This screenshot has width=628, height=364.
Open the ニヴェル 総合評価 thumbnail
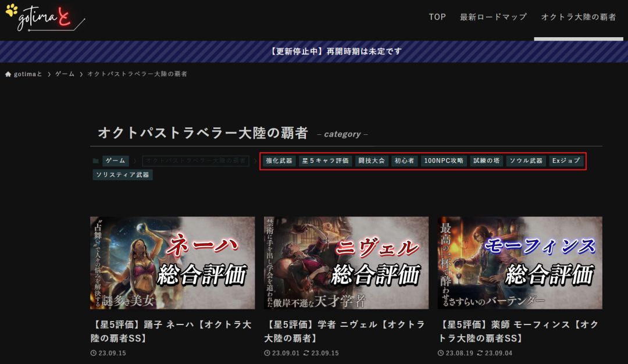coord(346,263)
